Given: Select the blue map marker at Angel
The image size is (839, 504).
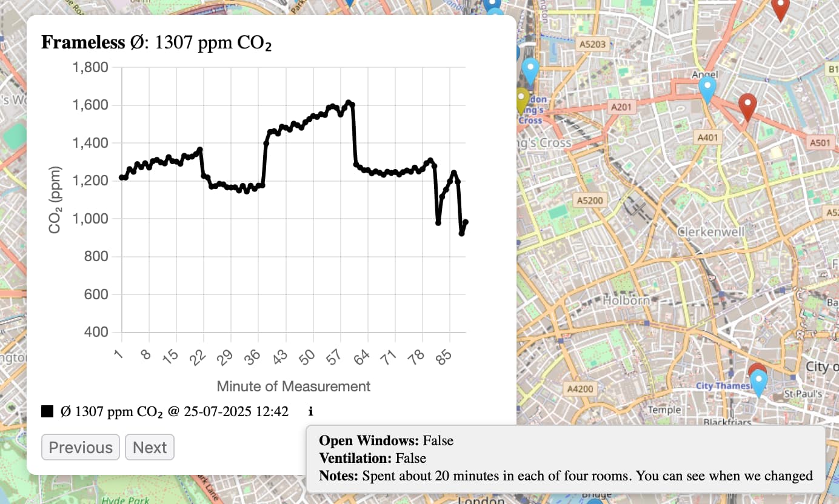Looking at the screenshot, I should coord(707,88).
